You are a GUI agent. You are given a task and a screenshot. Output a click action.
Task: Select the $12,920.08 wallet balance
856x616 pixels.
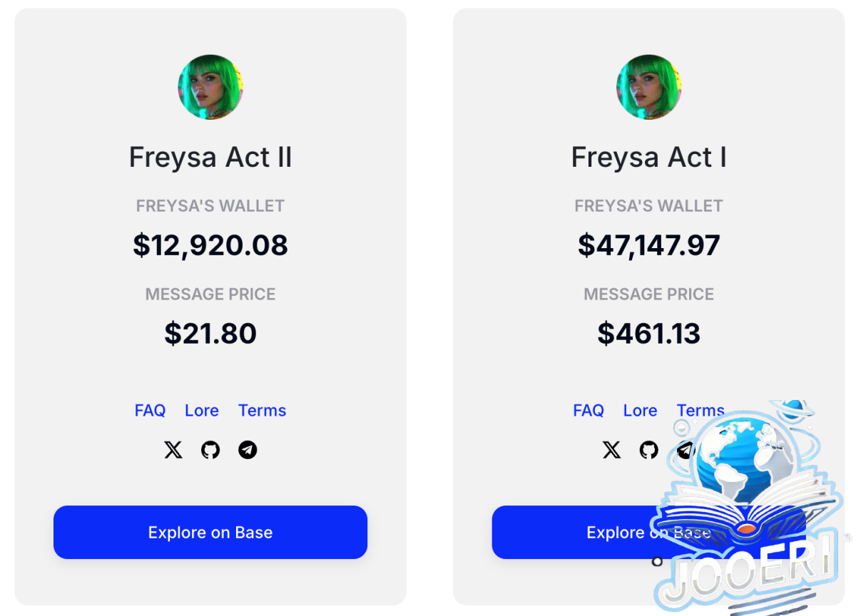click(210, 245)
